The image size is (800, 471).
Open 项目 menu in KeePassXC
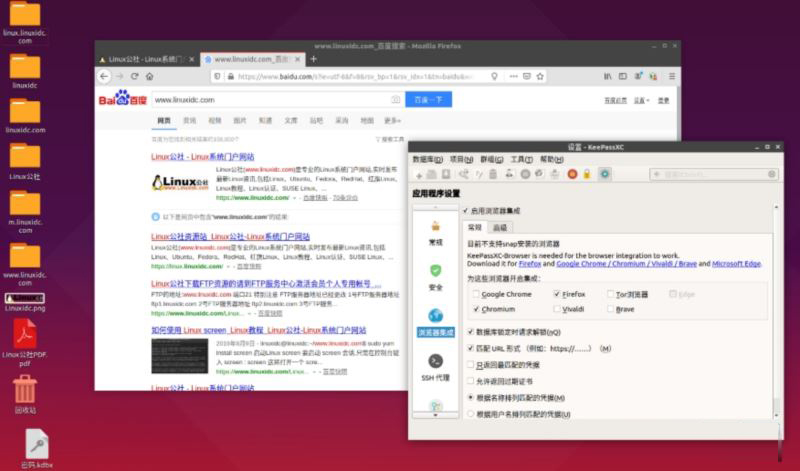tap(461, 160)
